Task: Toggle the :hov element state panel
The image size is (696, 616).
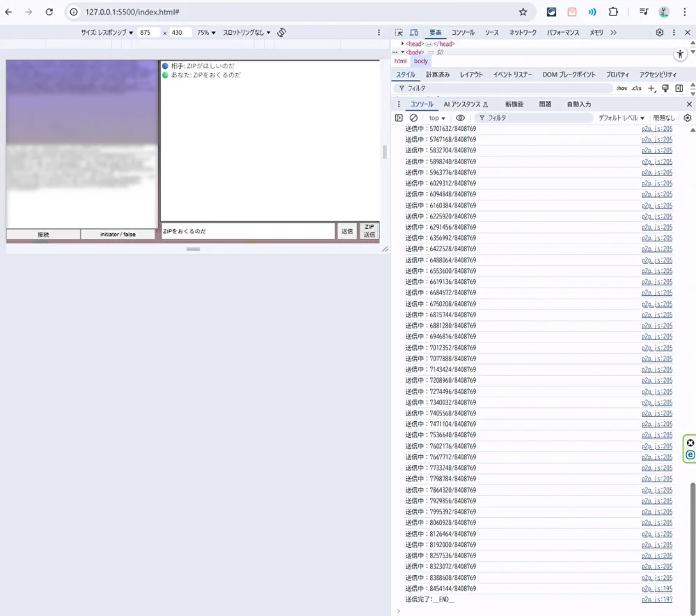Action: (x=622, y=88)
